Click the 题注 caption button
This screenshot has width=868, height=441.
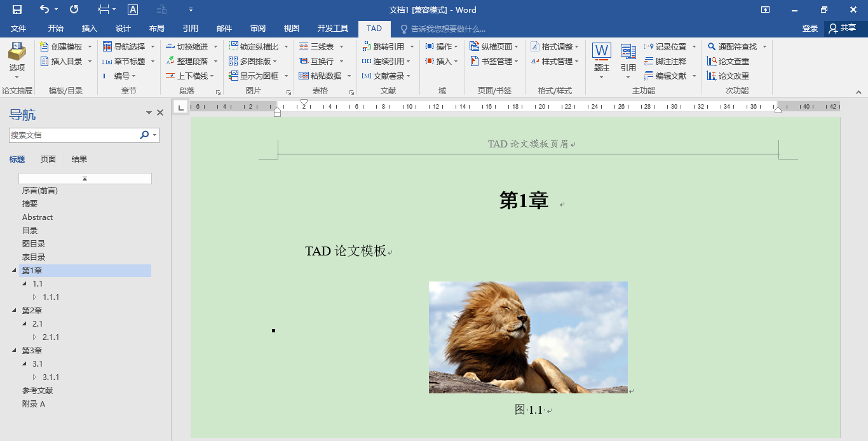tap(602, 61)
